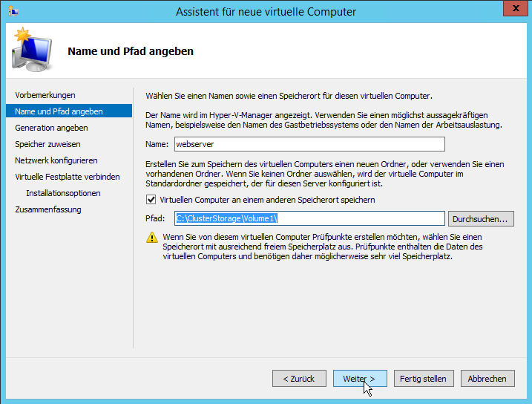Continue with the 'Weiter >' button
This screenshot has height=404, width=532.
point(359,379)
